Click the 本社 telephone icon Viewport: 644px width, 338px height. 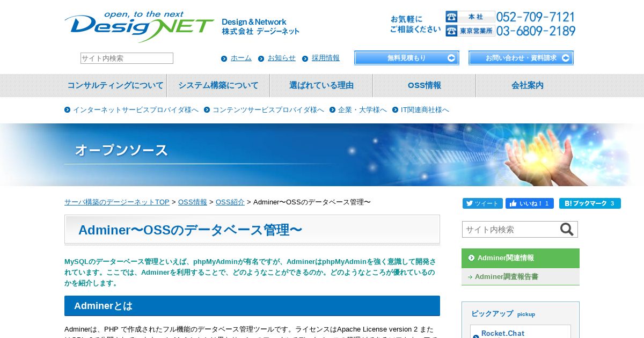[451, 17]
